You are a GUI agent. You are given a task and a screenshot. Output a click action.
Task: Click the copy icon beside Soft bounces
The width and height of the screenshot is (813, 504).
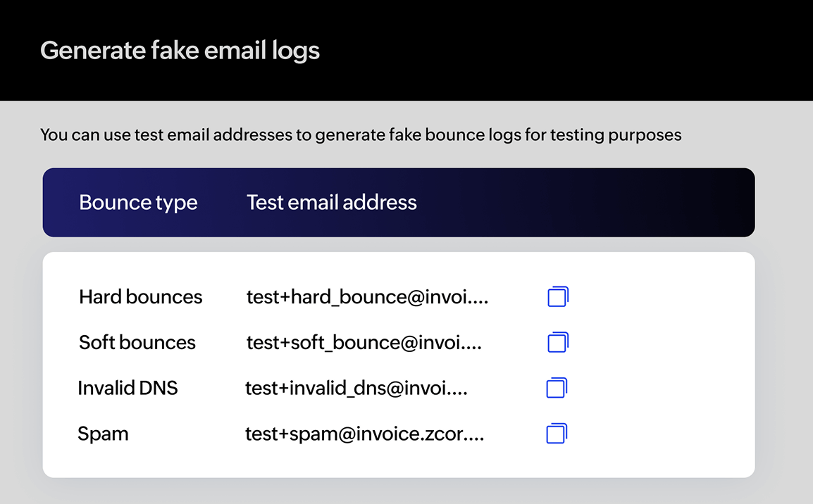557,342
